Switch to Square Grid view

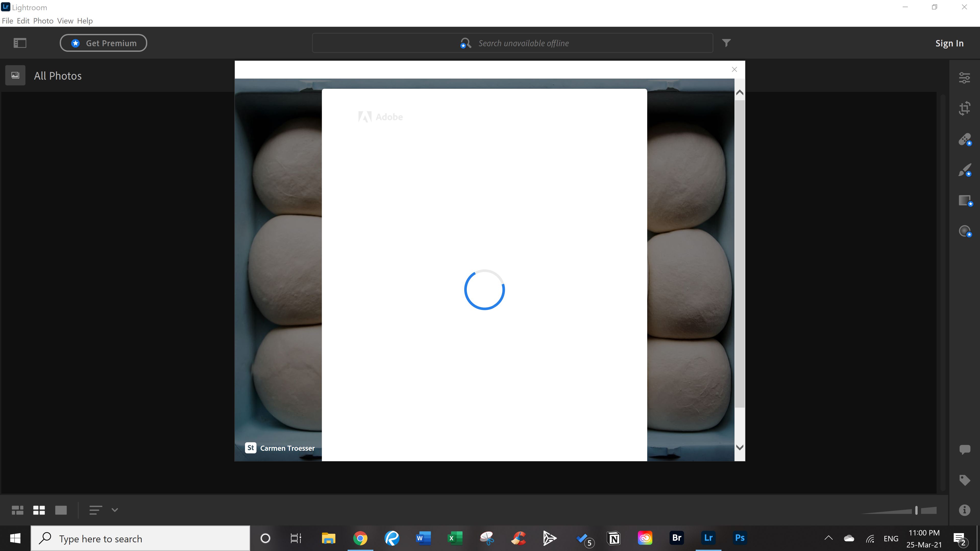(x=39, y=510)
